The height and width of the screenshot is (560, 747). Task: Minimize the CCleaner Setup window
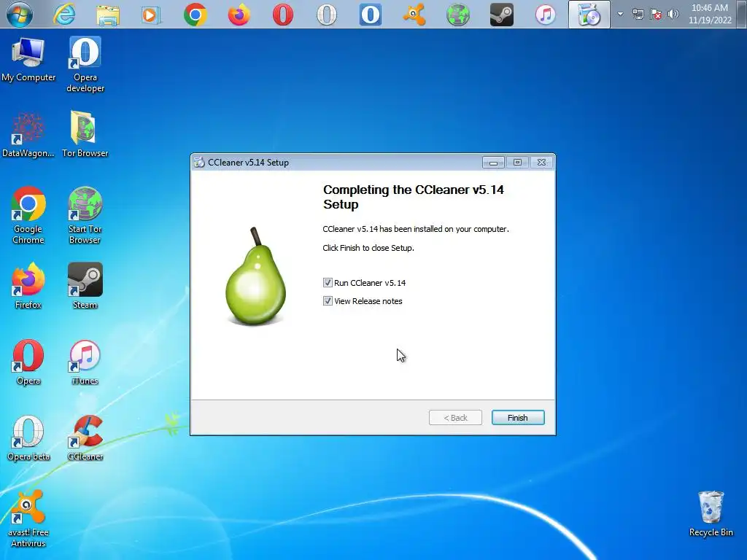pyautogui.click(x=493, y=163)
